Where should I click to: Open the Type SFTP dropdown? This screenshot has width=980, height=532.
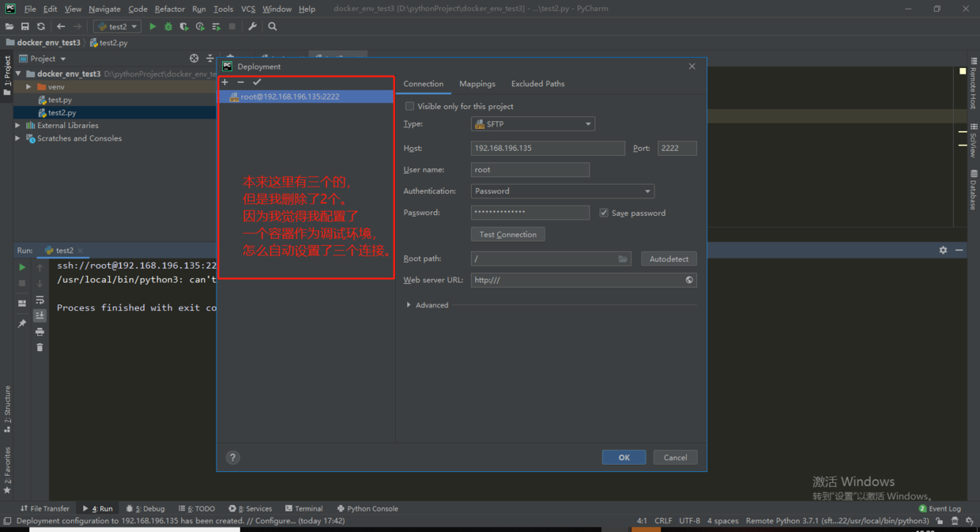533,124
